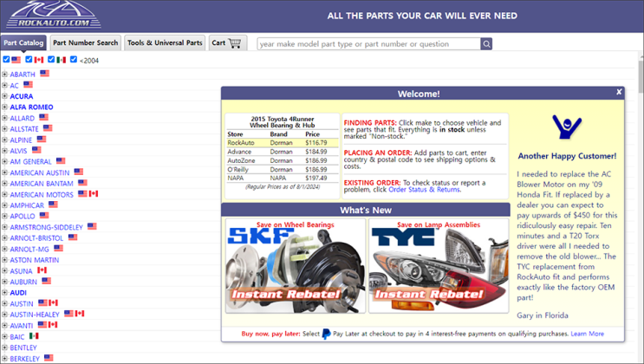Open the AUSTIN make link
The image size is (644, 364).
point(22,304)
